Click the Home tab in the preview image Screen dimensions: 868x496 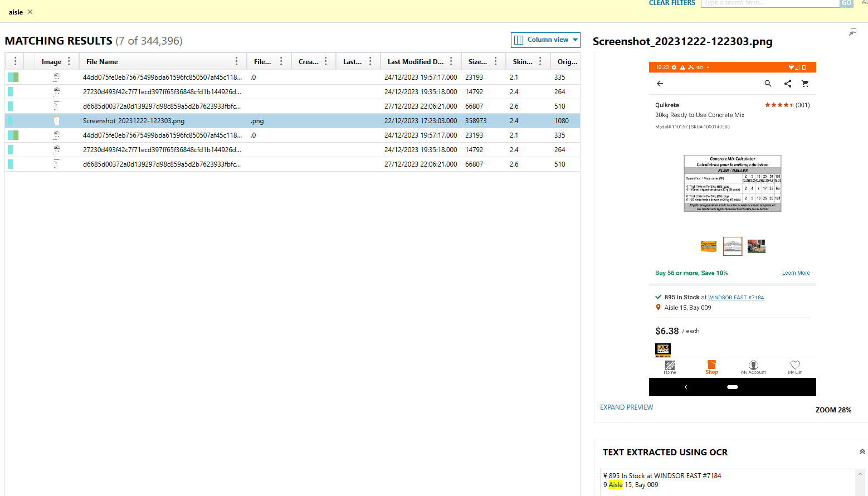[670, 368]
